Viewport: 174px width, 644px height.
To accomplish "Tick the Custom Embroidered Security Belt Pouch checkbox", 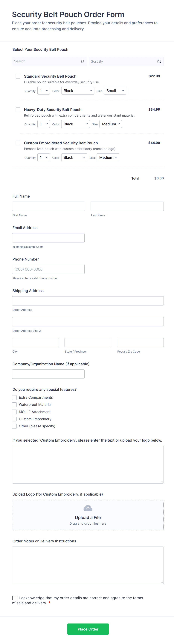I will pos(18,143).
